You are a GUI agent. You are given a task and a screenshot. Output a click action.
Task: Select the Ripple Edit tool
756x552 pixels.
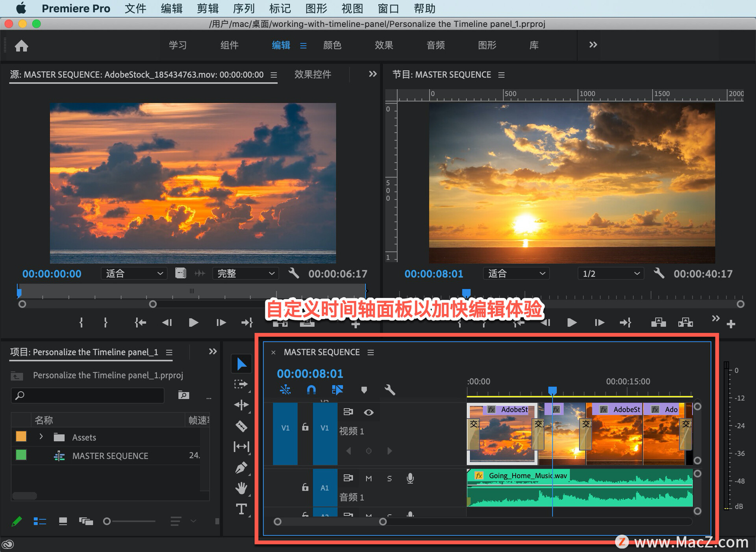(241, 405)
